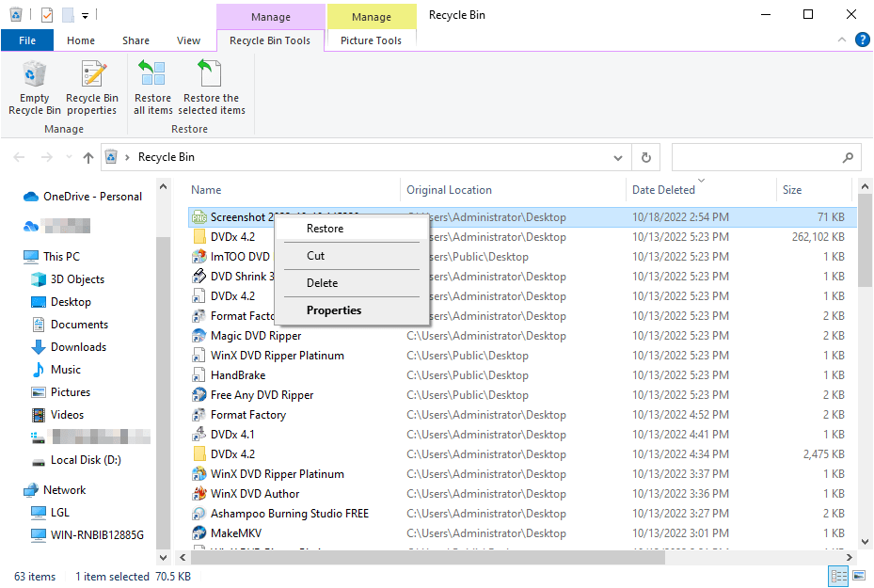Open Downloads in navigation pane
This screenshot has height=588, width=874.
click(69, 346)
